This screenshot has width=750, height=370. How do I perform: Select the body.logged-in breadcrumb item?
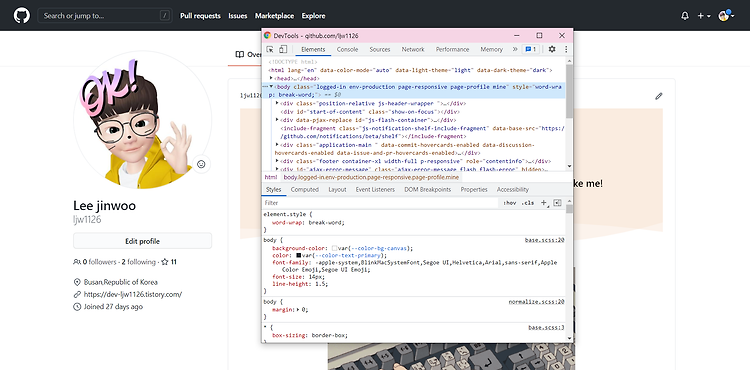(x=371, y=177)
